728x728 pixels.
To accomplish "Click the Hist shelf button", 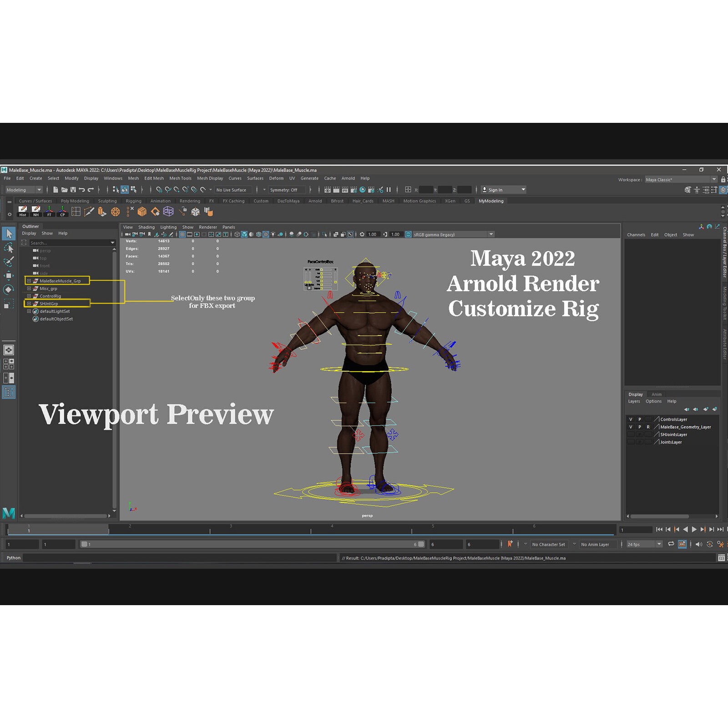I will click(x=22, y=212).
